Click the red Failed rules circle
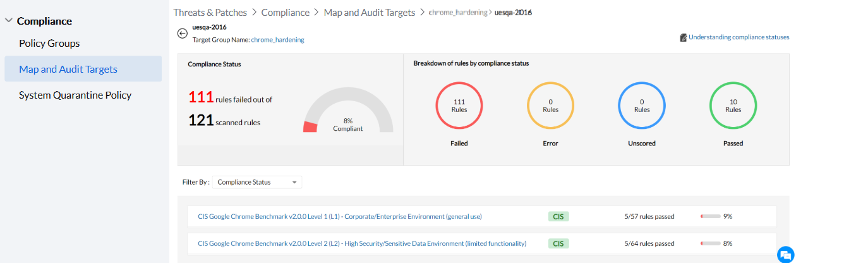Screen dimensions: 868x263 coord(459,106)
